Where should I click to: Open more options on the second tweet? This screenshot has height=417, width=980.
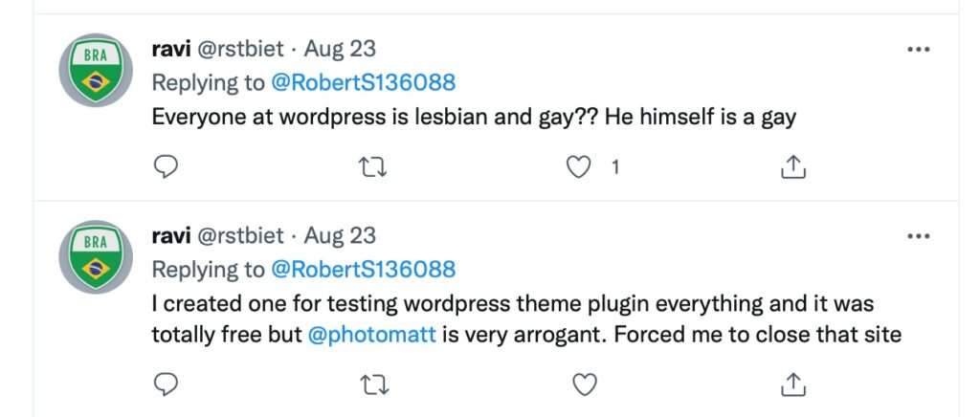pyautogui.click(x=918, y=235)
